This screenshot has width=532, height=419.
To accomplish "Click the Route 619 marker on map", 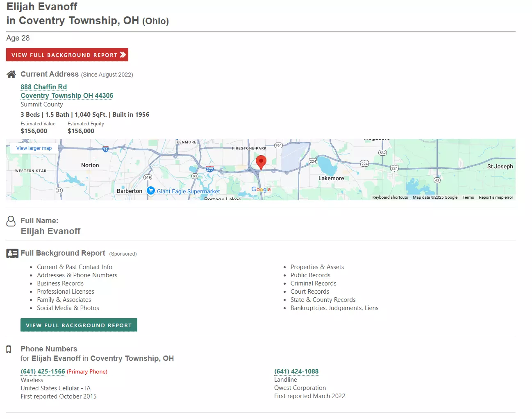I will pos(148,177).
